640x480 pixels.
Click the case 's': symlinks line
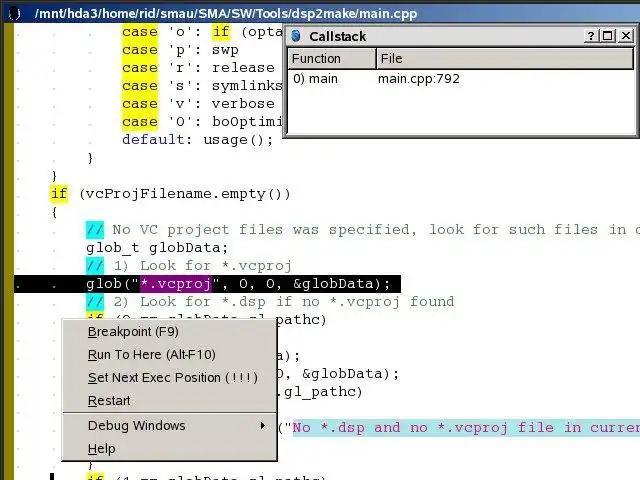[x=202, y=85]
